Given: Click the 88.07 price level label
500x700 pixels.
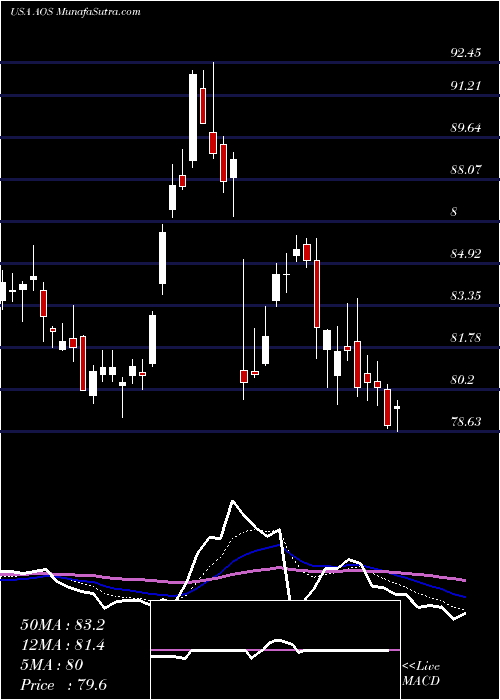Looking at the screenshot, I should coord(466,170).
